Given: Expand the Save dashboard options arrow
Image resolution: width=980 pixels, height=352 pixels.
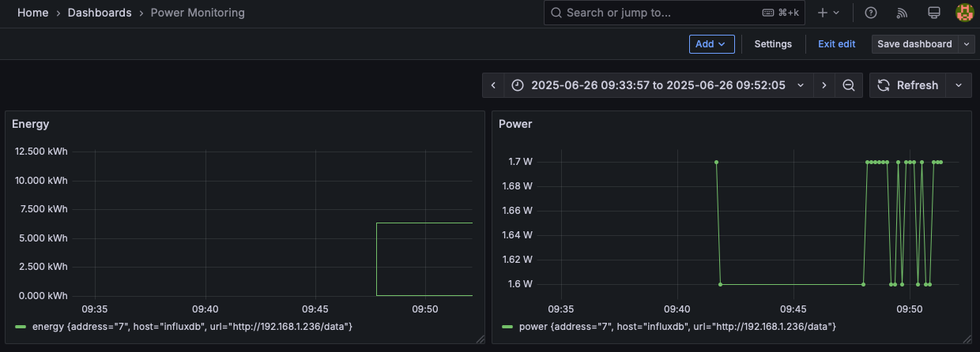Looking at the screenshot, I should tap(967, 44).
